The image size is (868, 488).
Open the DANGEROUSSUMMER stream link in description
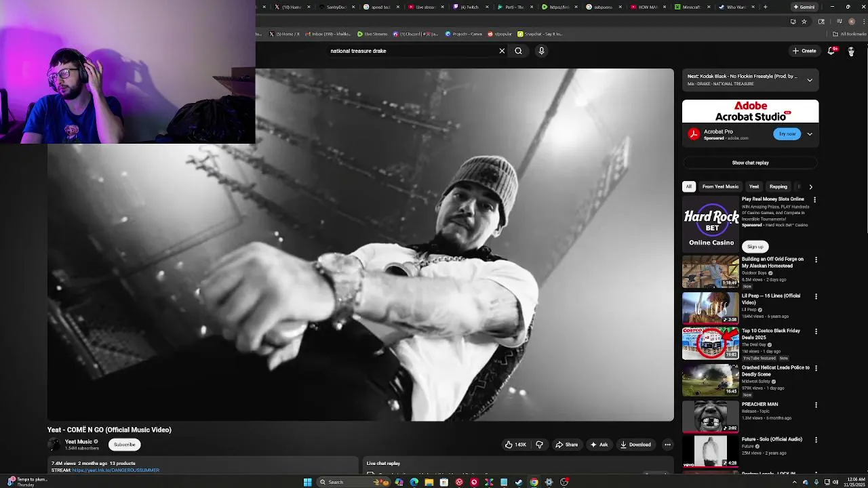point(115,470)
